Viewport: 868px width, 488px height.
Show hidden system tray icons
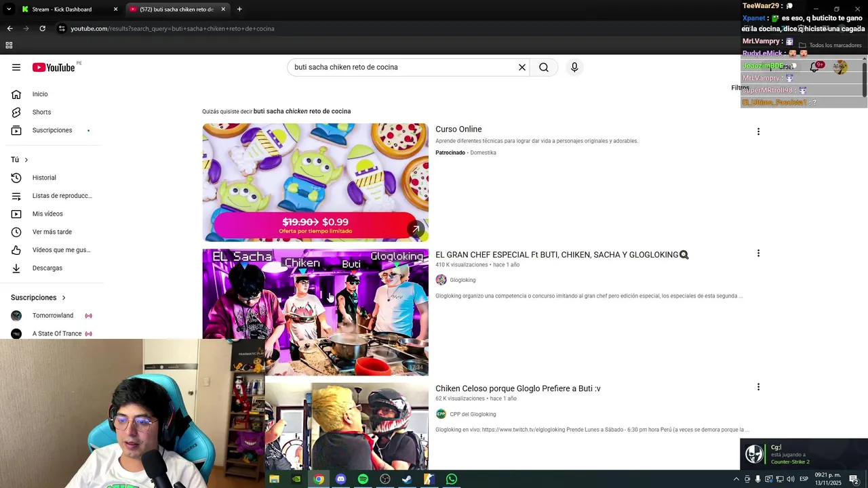pos(736,479)
